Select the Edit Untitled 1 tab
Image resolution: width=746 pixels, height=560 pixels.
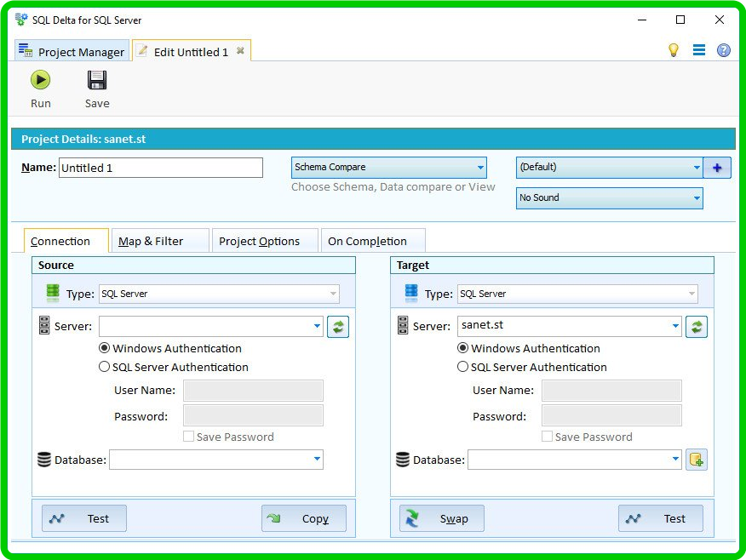click(x=190, y=51)
